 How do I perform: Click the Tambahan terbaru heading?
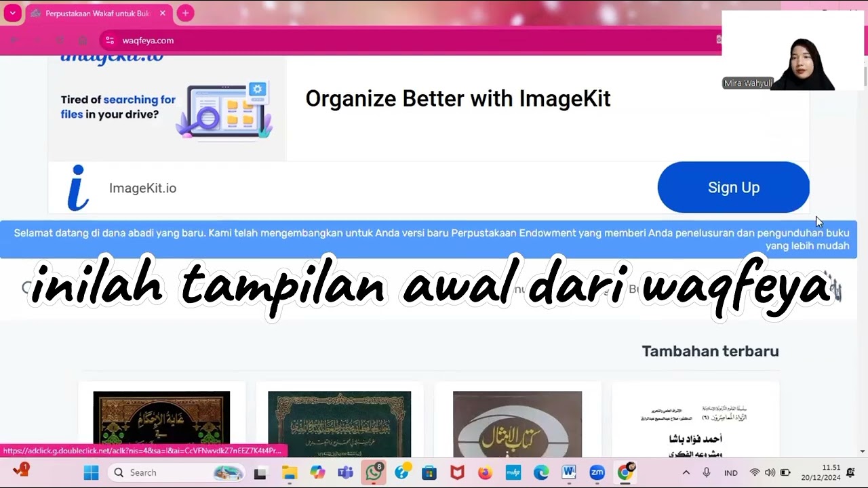(x=710, y=351)
